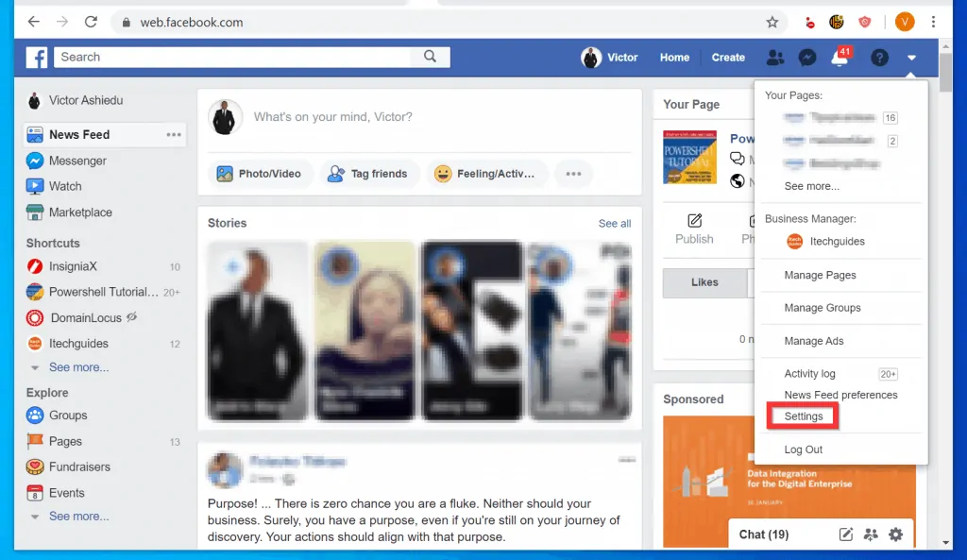The image size is (967, 560).
Task: Expand See more under Shortcuts
Action: [x=78, y=367]
